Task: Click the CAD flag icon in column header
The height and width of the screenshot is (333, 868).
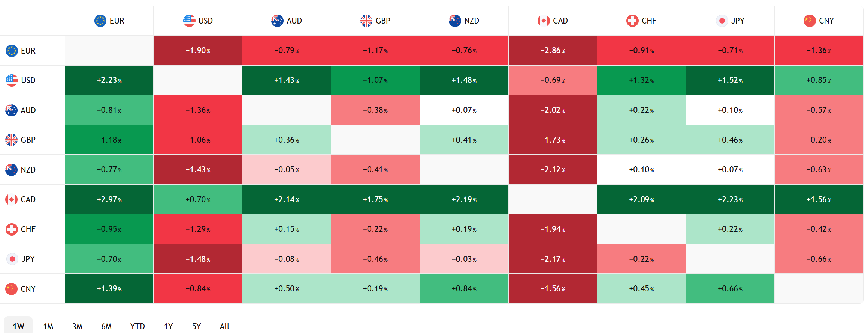Action: 544,21
